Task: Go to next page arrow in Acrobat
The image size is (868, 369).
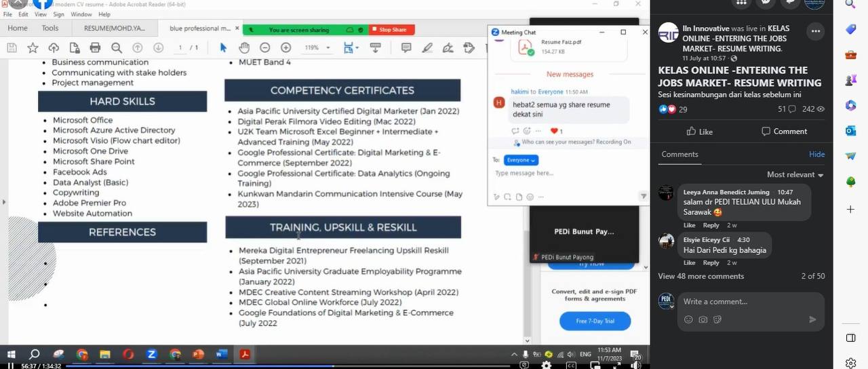Action: [158, 47]
